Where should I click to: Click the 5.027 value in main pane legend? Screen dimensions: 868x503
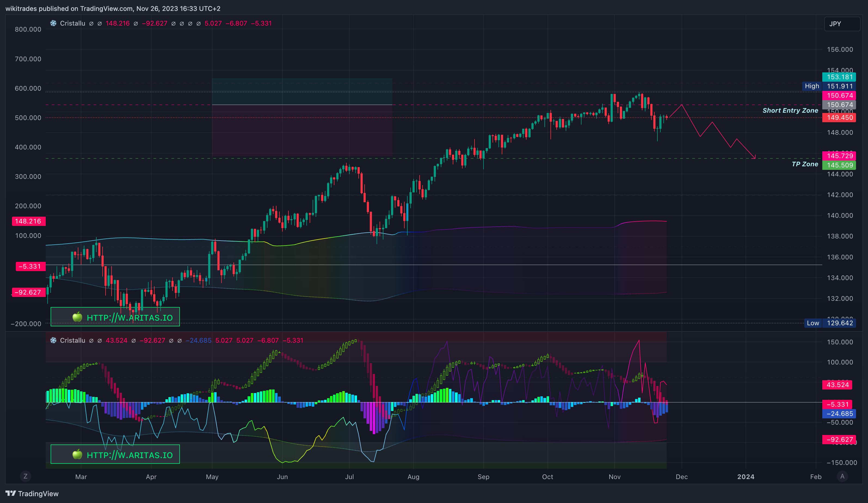(213, 23)
